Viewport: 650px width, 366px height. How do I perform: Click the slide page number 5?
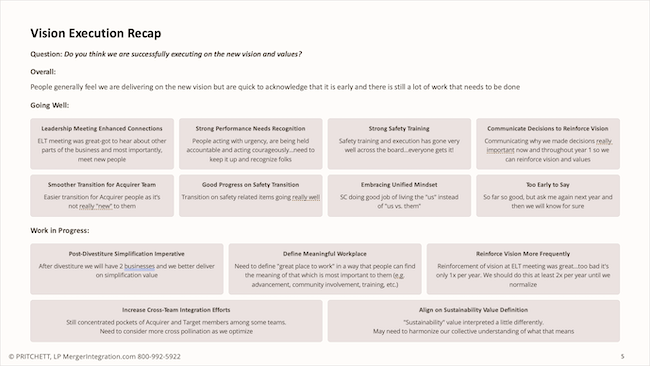(622, 356)
